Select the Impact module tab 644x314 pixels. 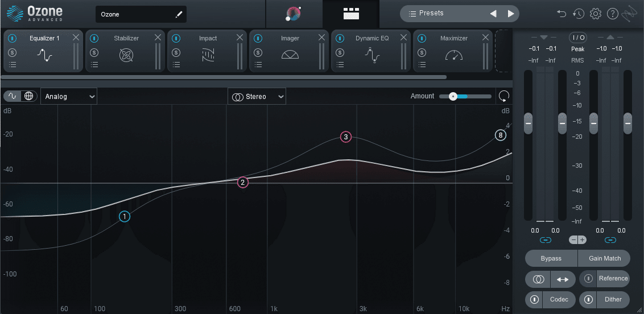coord(208,51)
